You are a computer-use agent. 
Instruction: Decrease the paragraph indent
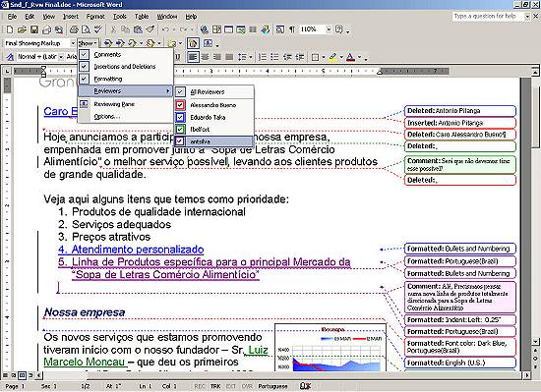tap(287, 57)
